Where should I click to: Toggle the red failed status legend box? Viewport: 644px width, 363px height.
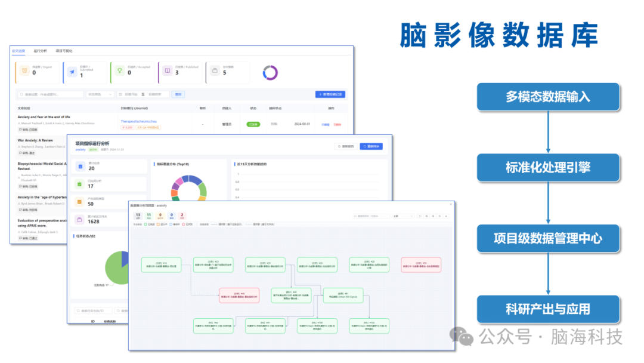coord(184,224)
